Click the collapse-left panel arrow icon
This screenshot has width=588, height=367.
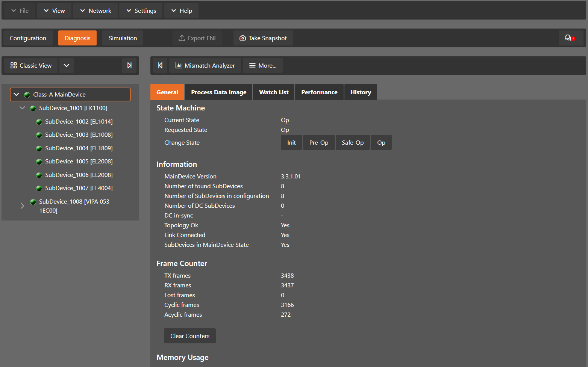coord(160,65)
